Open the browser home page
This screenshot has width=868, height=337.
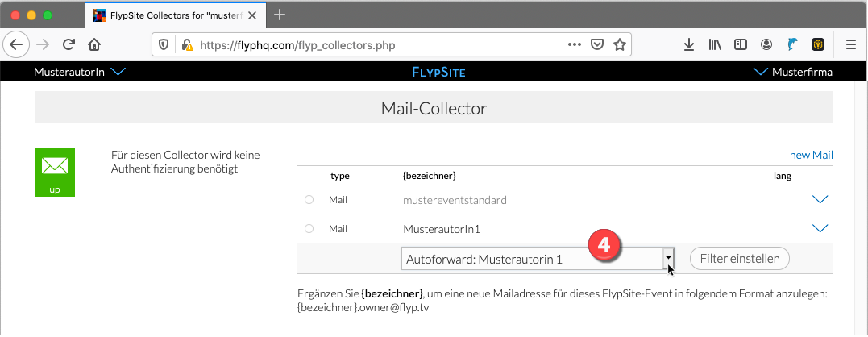point(94,45)
